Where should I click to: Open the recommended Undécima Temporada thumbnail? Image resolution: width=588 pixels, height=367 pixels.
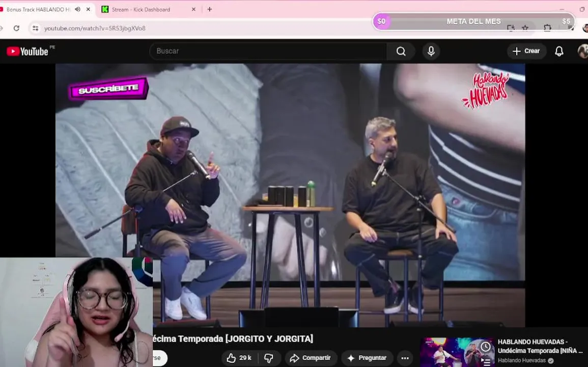pos(457,352)
